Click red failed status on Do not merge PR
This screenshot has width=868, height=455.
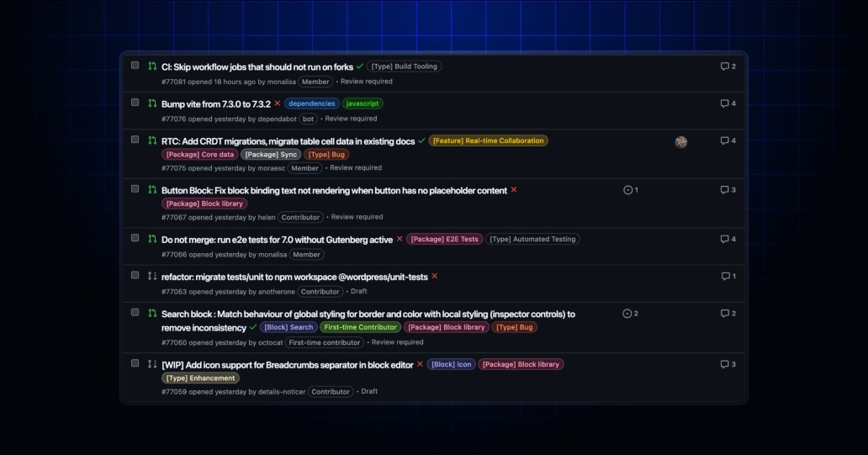tap(400, 239)
